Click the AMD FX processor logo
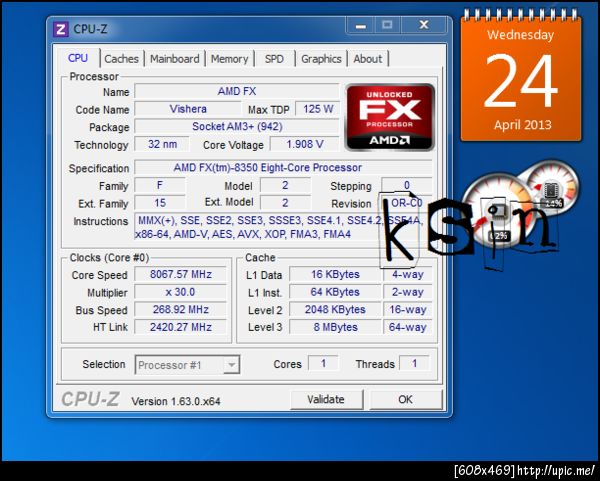 pyautogui.click(x=390, y=117)
